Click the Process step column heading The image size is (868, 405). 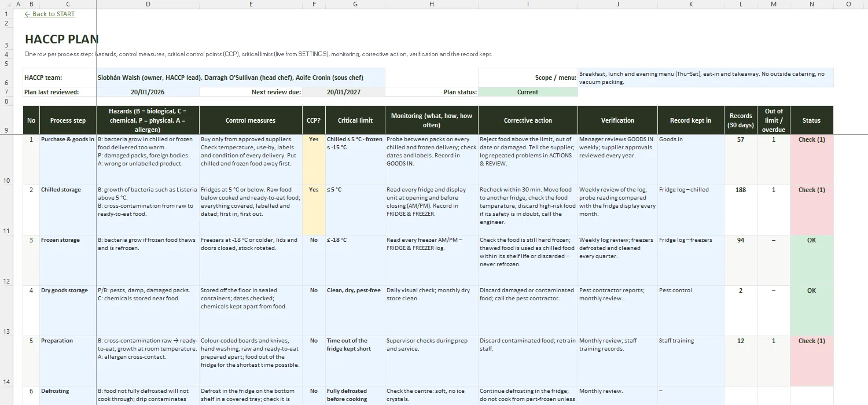click(68, 120)
